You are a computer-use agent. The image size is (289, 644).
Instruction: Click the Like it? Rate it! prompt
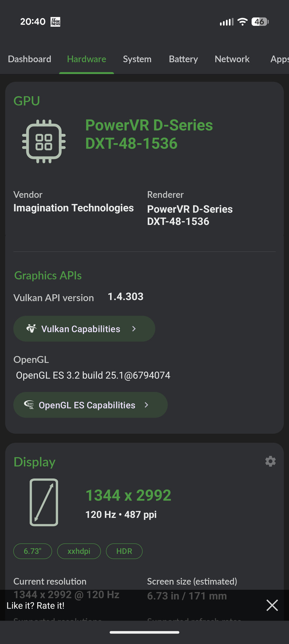coord(36,605)
